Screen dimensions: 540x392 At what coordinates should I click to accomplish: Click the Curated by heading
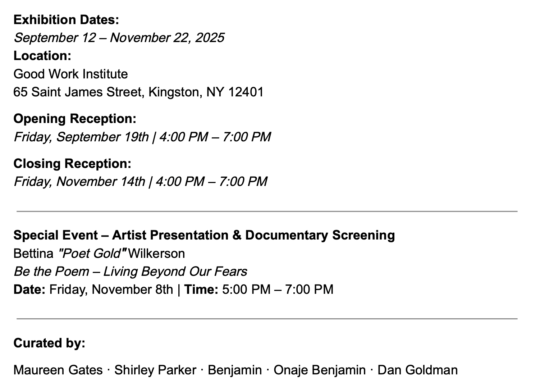[x=49, y=343]
